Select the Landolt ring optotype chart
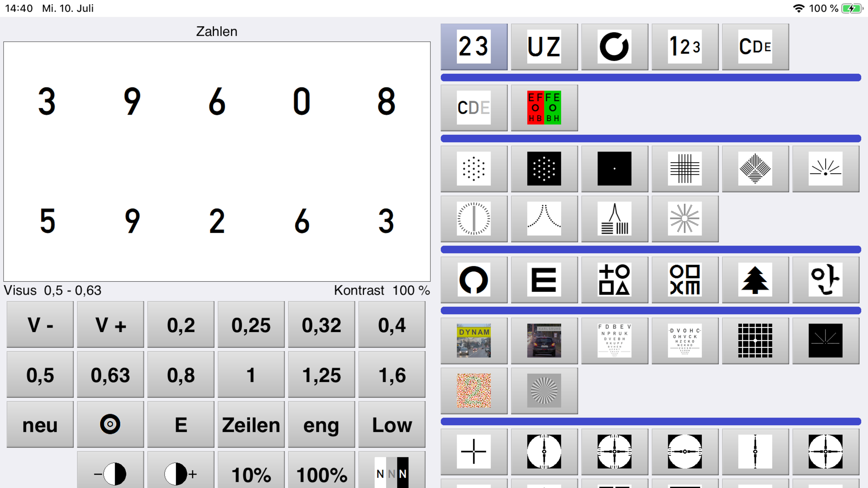Image resolution: width=868 pixels, height=488 pixels. (614, 47)
